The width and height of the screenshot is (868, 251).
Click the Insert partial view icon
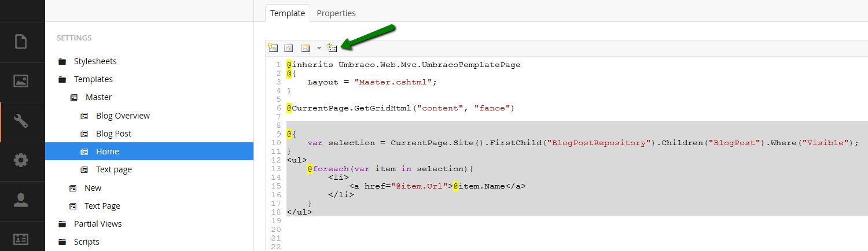pos(289,48)
